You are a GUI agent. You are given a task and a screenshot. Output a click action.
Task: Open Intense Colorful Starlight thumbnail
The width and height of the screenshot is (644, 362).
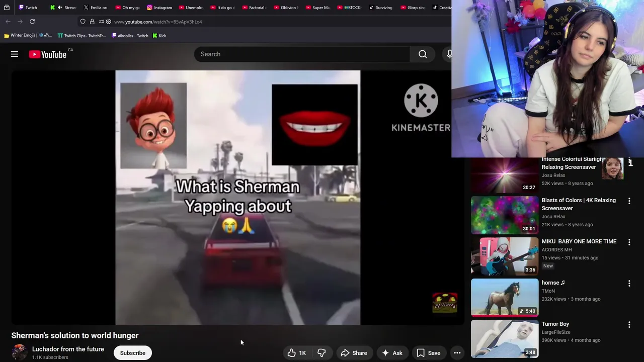point(505,174)
